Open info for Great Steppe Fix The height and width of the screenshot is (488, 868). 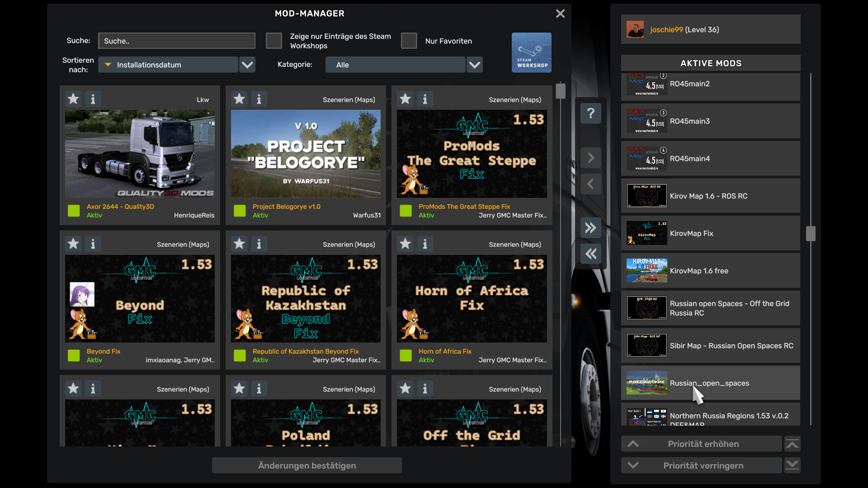[425, 99]
